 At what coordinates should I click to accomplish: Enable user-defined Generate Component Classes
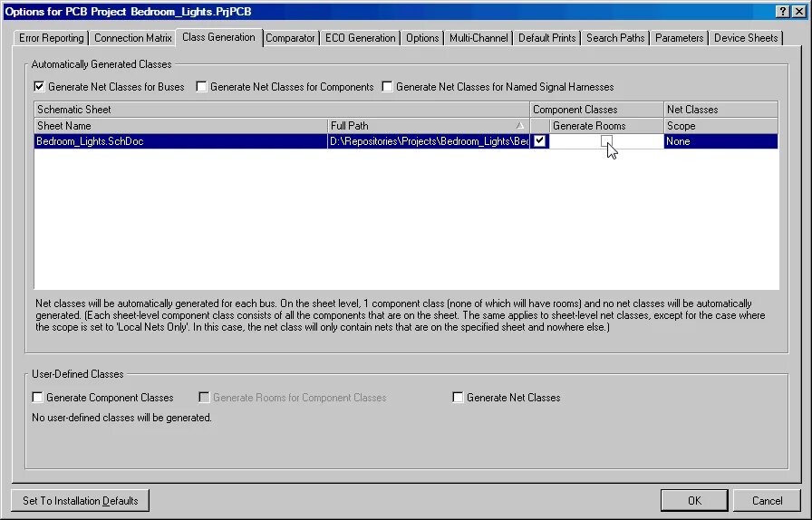click(37, 398)
